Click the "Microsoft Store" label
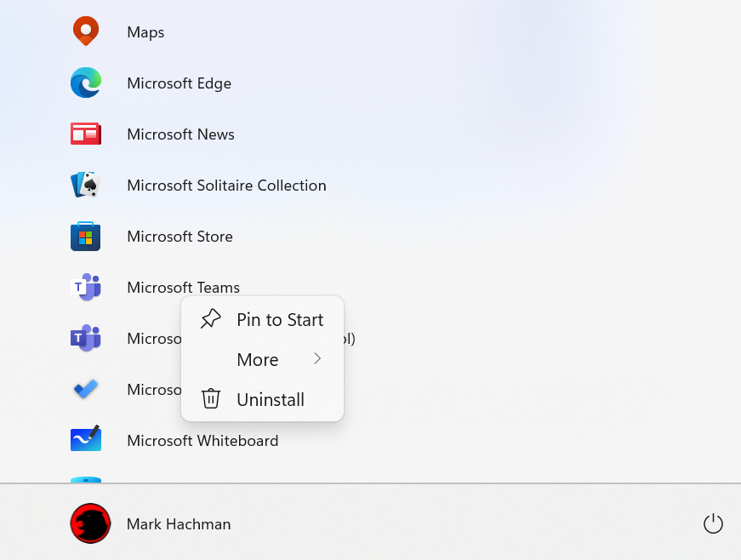 tap(180, 237)
